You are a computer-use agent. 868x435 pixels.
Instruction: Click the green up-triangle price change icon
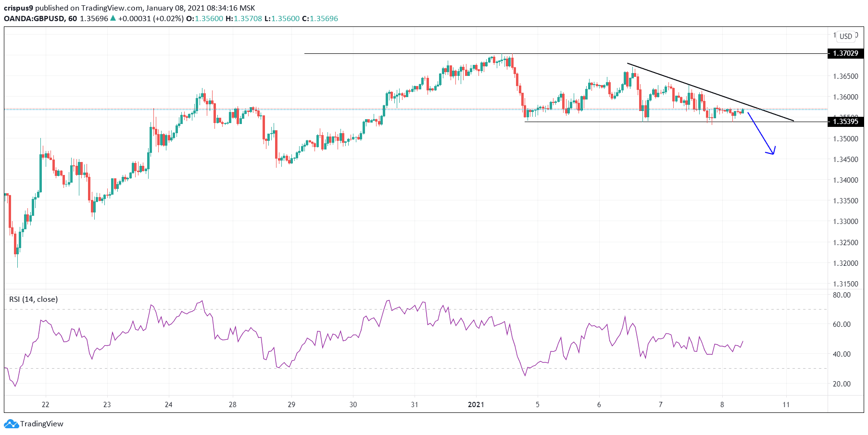tap(113, 18)
